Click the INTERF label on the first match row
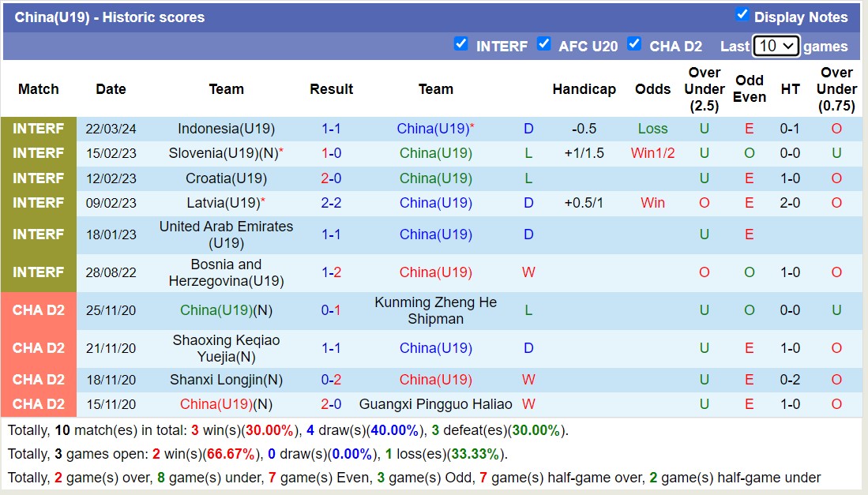Image resolution: width=868 pixels, height=495 pixels. [x=39, y=129]
